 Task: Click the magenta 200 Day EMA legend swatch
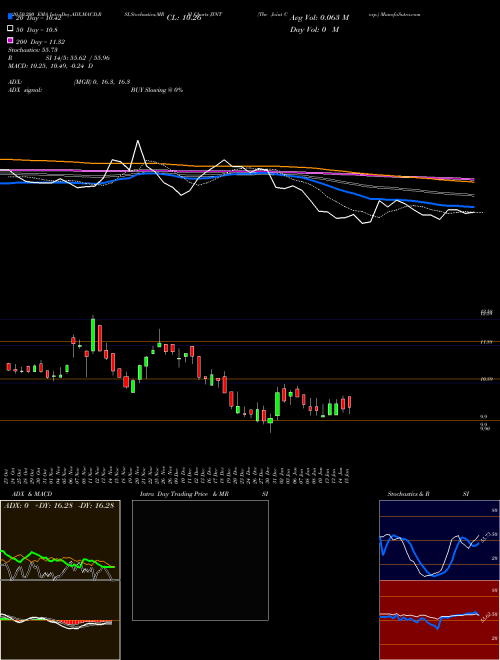tap(10, 40)
